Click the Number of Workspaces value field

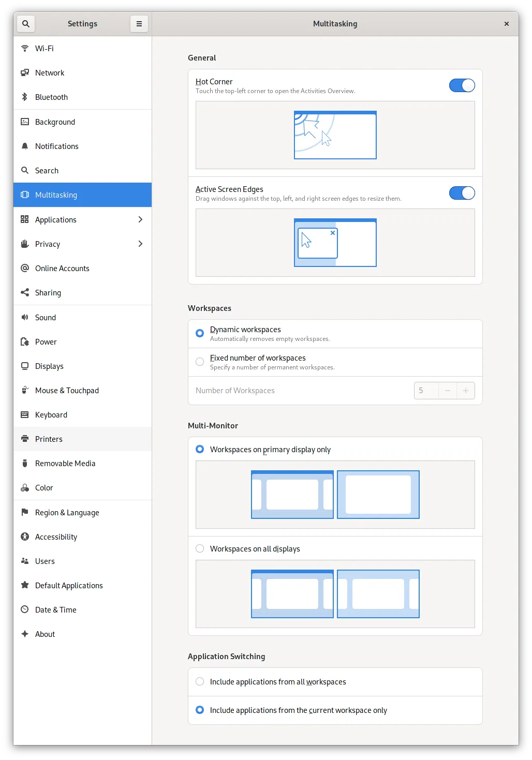point(426,391)
